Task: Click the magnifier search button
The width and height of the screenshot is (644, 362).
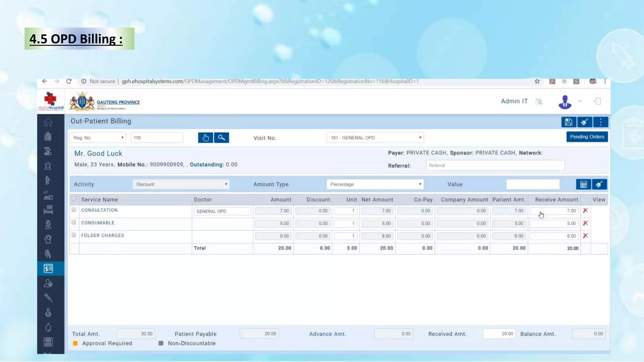Action: (221, 138)
